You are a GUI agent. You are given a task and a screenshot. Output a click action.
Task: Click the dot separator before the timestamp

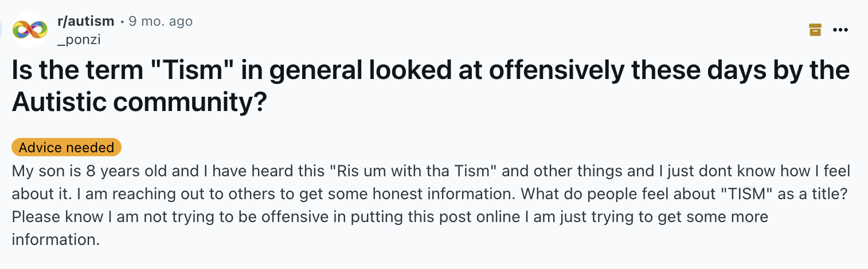coord(122,22)
